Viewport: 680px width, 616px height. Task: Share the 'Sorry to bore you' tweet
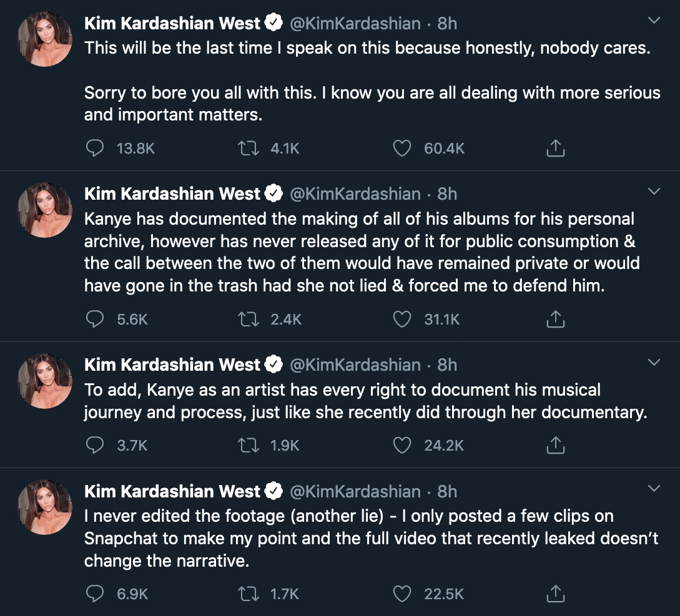pos(555,149)
